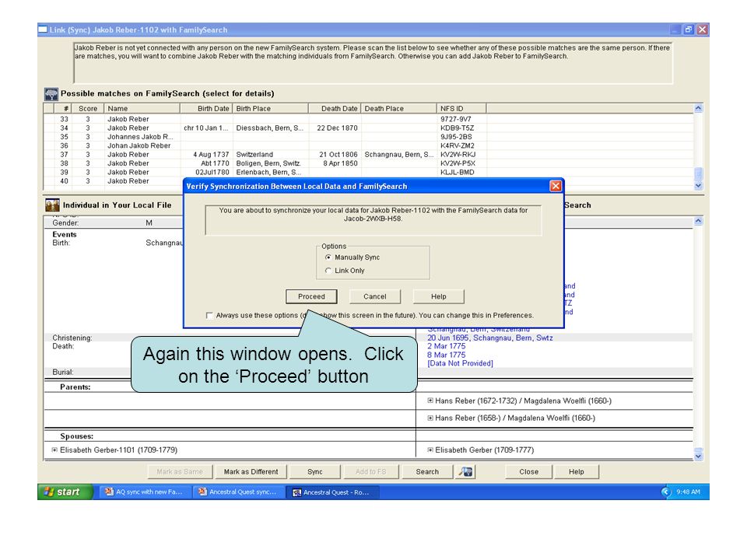Close the Link (Sync) Jakob Reber window

click(702, 30)
